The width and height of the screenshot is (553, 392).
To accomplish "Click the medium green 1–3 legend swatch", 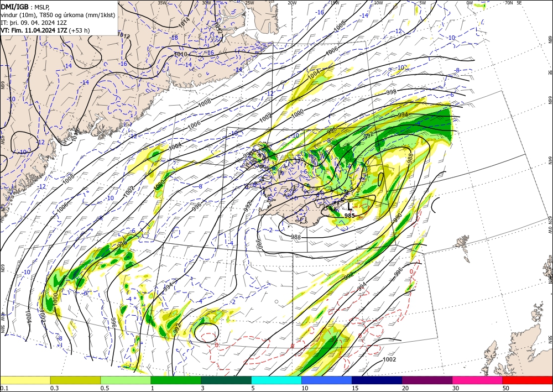I will (x=176, y=380).
